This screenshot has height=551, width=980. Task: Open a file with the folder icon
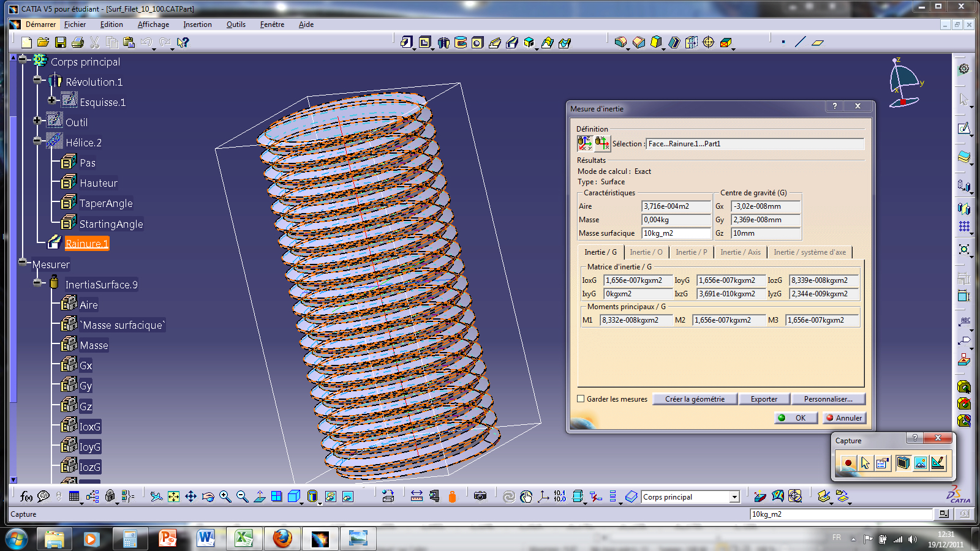(43, 42)
